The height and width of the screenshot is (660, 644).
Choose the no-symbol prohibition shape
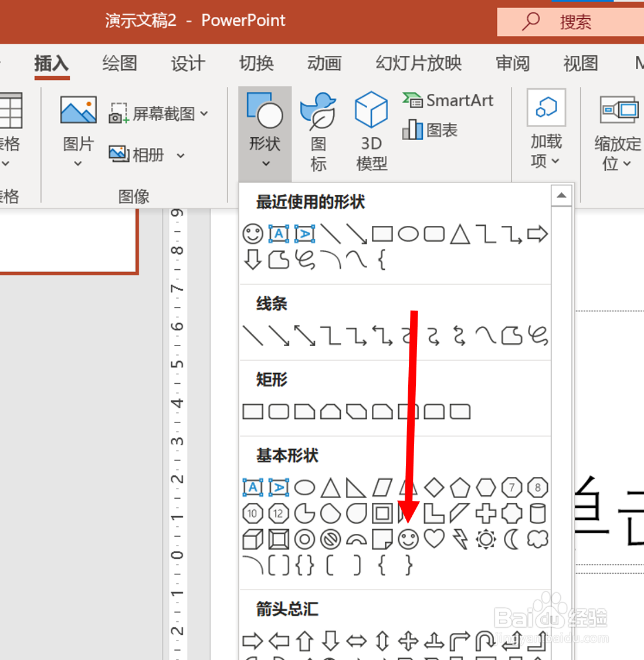330,539
